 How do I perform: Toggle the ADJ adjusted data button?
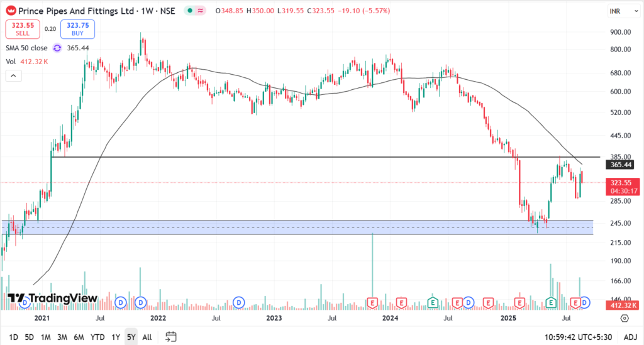point(630,337)
